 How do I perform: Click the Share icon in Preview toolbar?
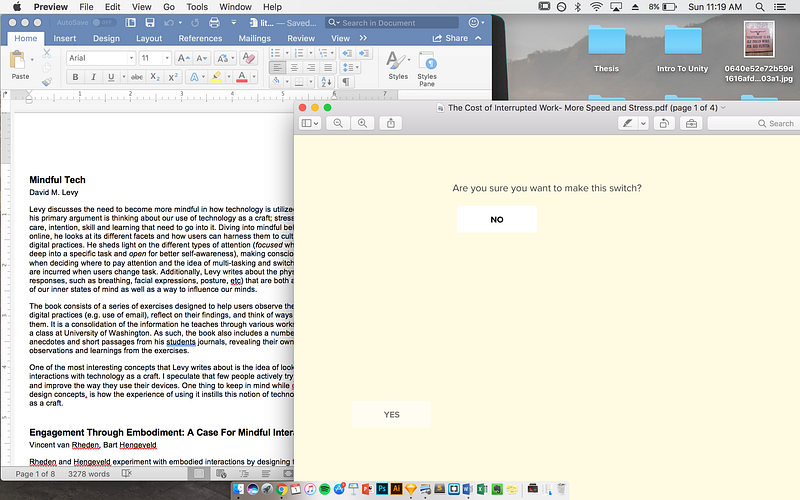[391, 123]
